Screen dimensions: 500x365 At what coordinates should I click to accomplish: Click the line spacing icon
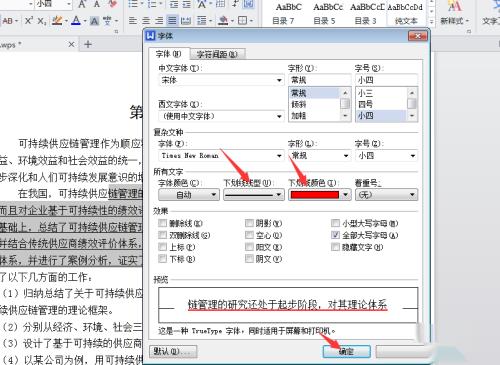point(201,21)
